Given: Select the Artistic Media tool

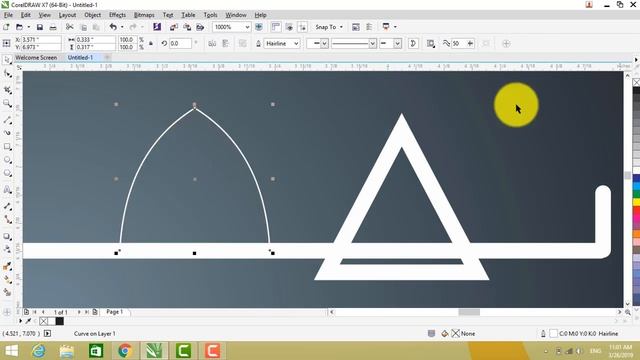Looking at the screenshot, I should (7, 133).
